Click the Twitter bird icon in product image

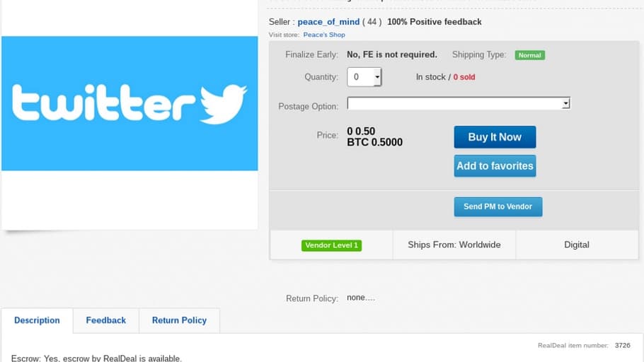click(224, 104)
